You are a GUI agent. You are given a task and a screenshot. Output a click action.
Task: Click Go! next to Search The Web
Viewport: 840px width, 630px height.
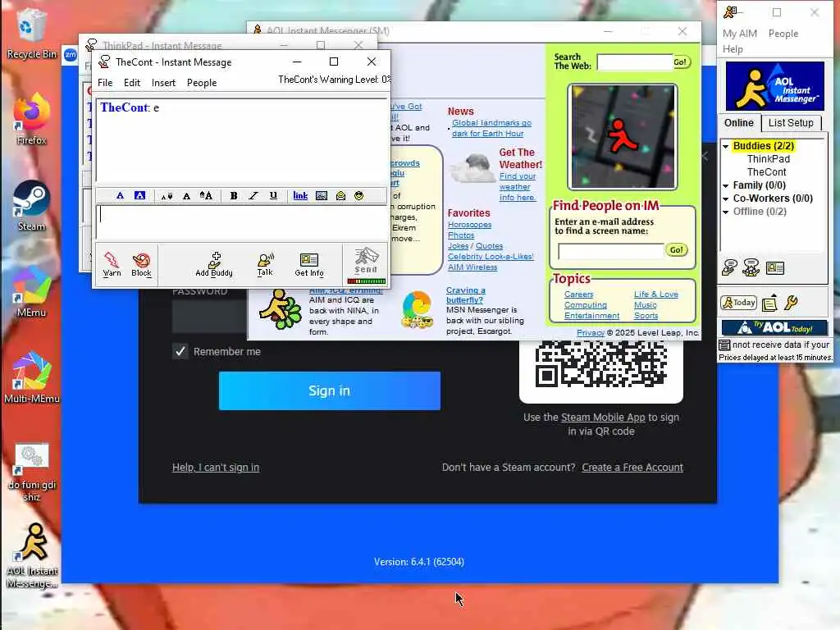pos(680,62)
